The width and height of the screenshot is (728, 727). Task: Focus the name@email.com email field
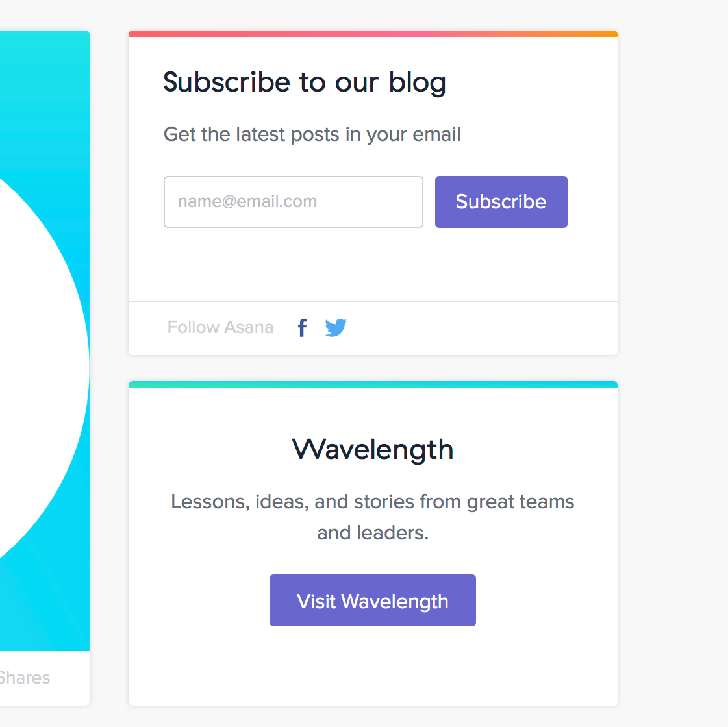click(x=293, y=202)
